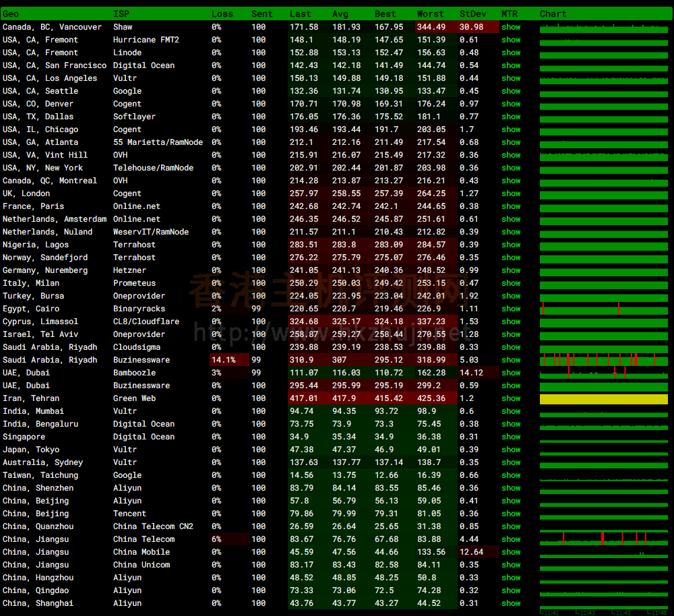
Task: Show MTR for Riyadh Buzinessware row
Action: [511, 360]
